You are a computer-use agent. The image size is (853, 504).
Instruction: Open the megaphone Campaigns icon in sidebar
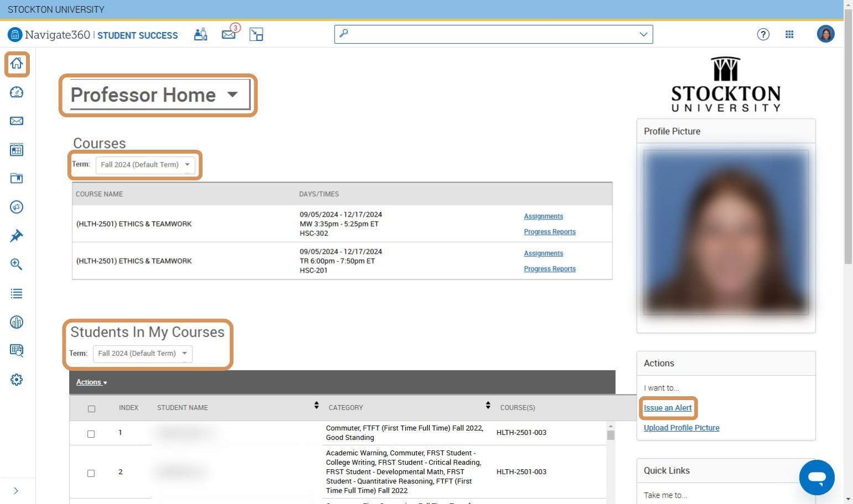coord(17,207)
